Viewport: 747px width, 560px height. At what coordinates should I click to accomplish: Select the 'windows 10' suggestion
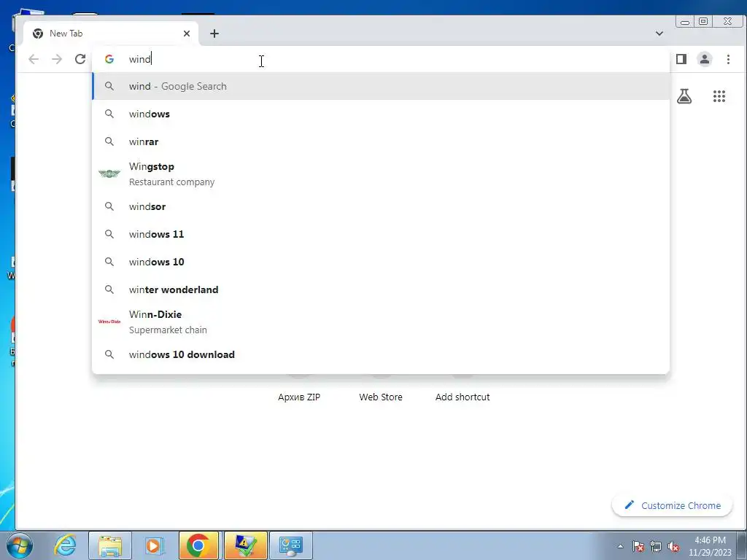tap(381, 262)
